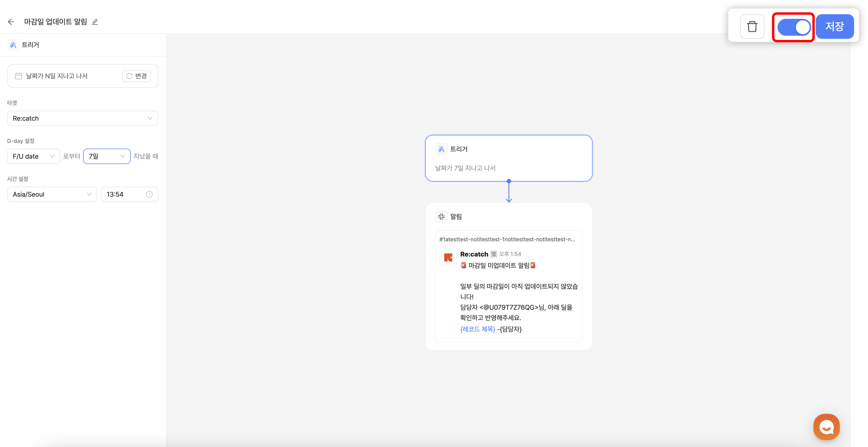The image size is (868, 447).
Task: Click the 변경 change trigger button
Action: click(136, 76)
